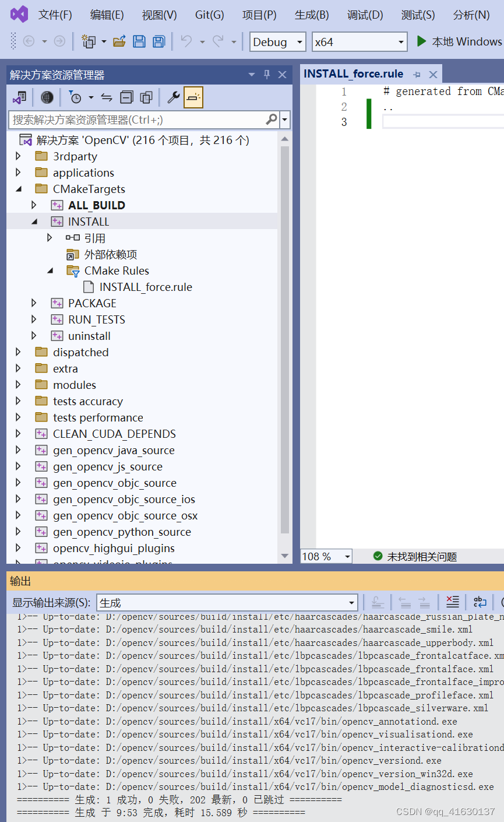Open the 文件(F) menu
Image resolution: width=504 pixels, height=822 pixels.
tap(55, 15)
